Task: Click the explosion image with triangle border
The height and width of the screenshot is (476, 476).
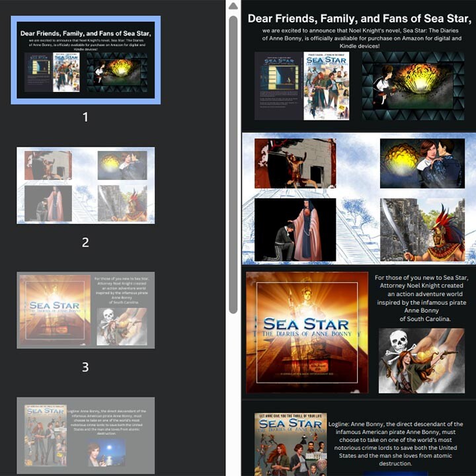Action: pos(413,86)
